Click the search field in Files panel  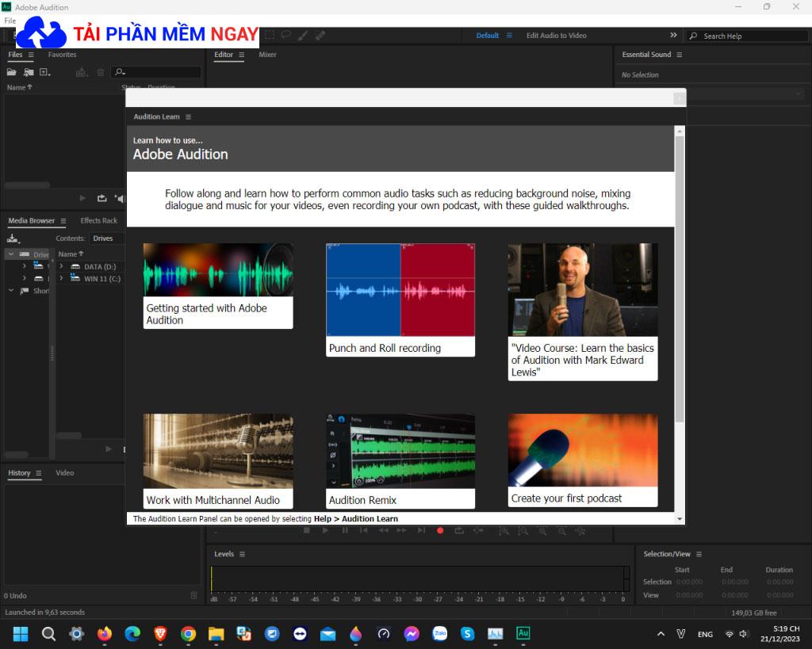coord(156,72)
